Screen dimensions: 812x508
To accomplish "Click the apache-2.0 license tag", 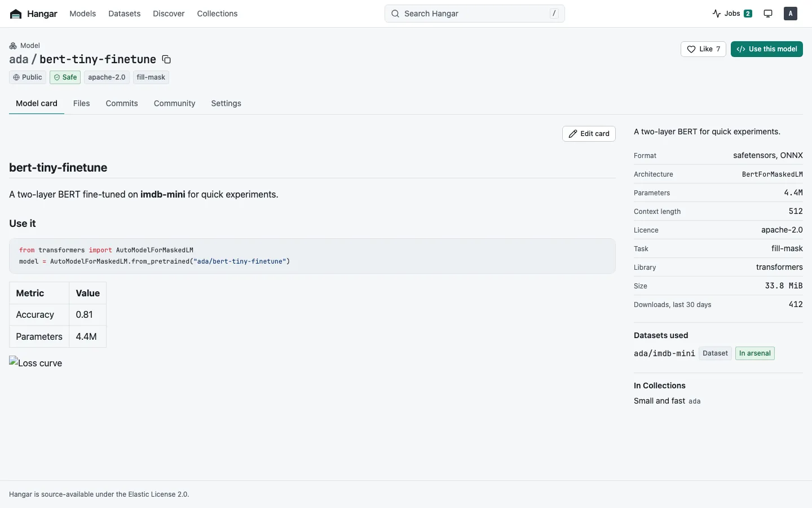I will [107, 77].
